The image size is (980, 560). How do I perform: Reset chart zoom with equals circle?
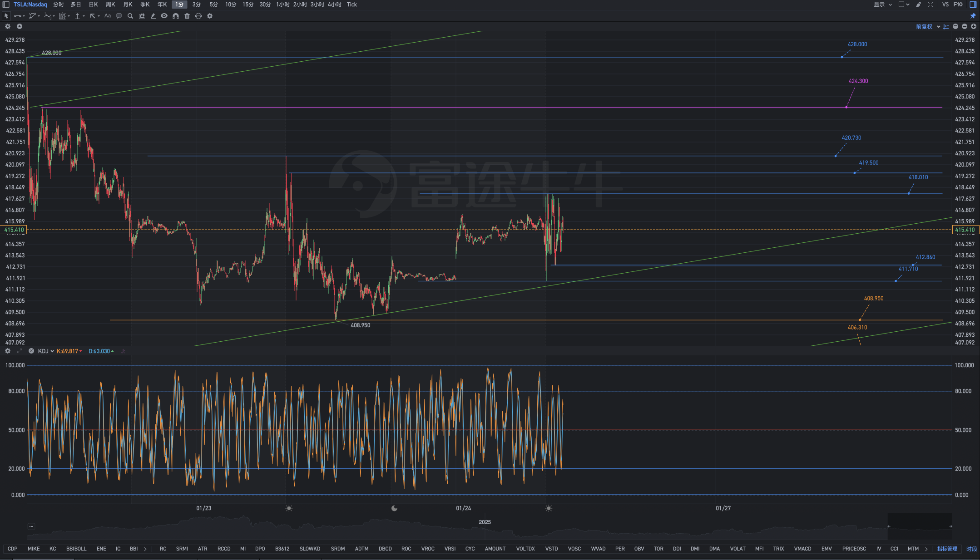955,26
